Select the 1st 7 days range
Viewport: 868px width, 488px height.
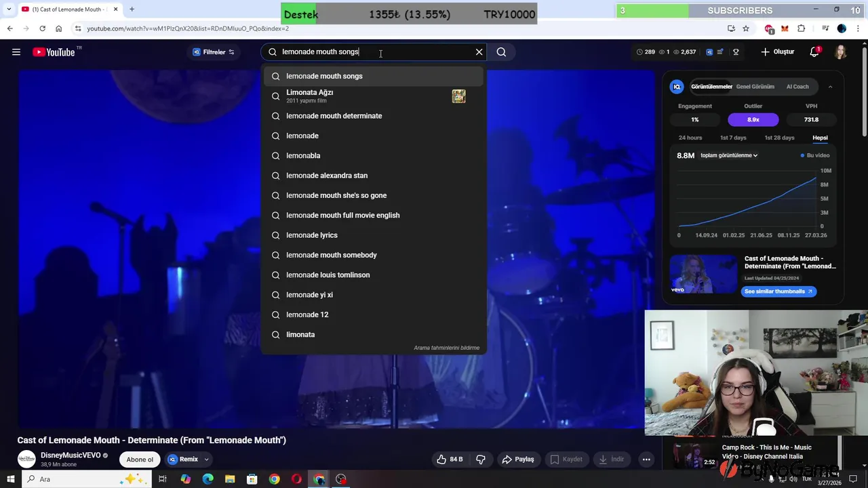[733, 138]
